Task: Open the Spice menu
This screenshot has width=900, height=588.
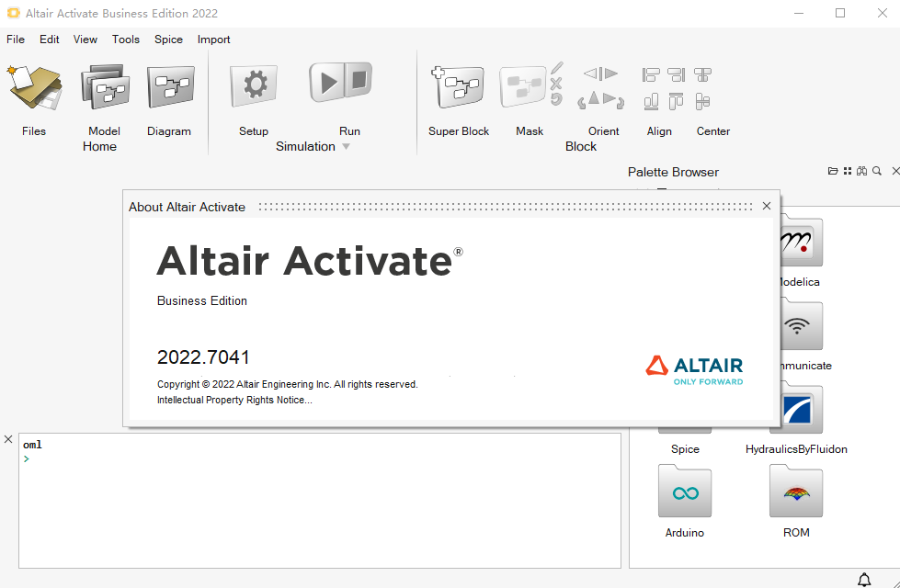Action: pyautogui.click(x=168, y=39)
